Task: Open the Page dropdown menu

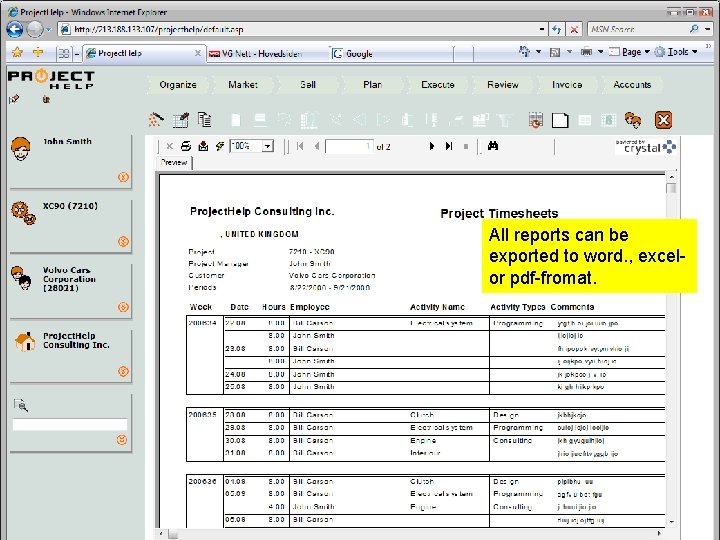Action: click(630, 52)
